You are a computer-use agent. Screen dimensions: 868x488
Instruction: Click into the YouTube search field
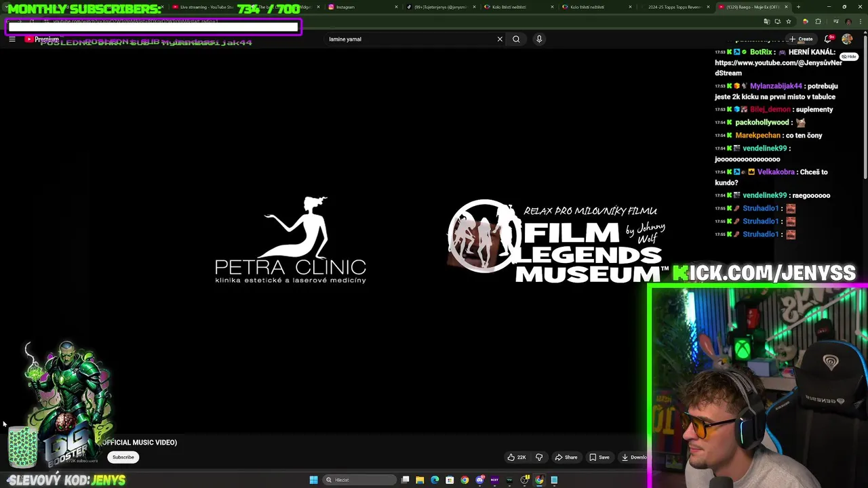tap(410, 39)
